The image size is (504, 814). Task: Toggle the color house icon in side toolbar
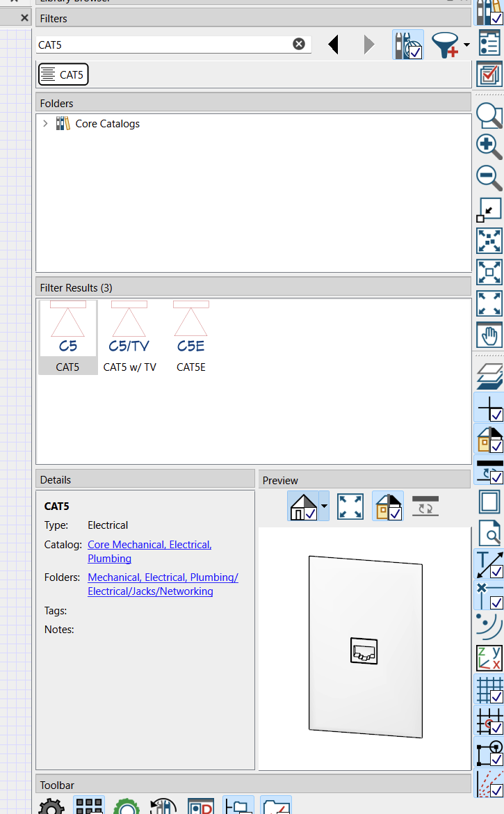489,439
